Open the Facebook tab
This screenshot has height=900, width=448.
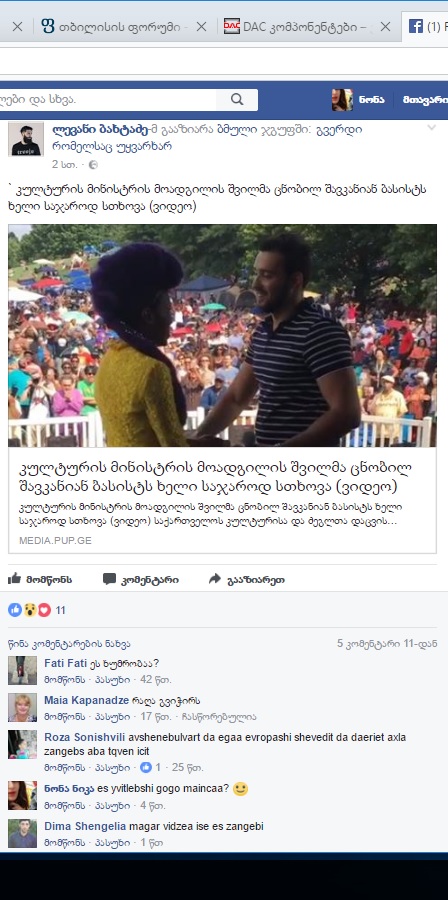pos(425,26)
